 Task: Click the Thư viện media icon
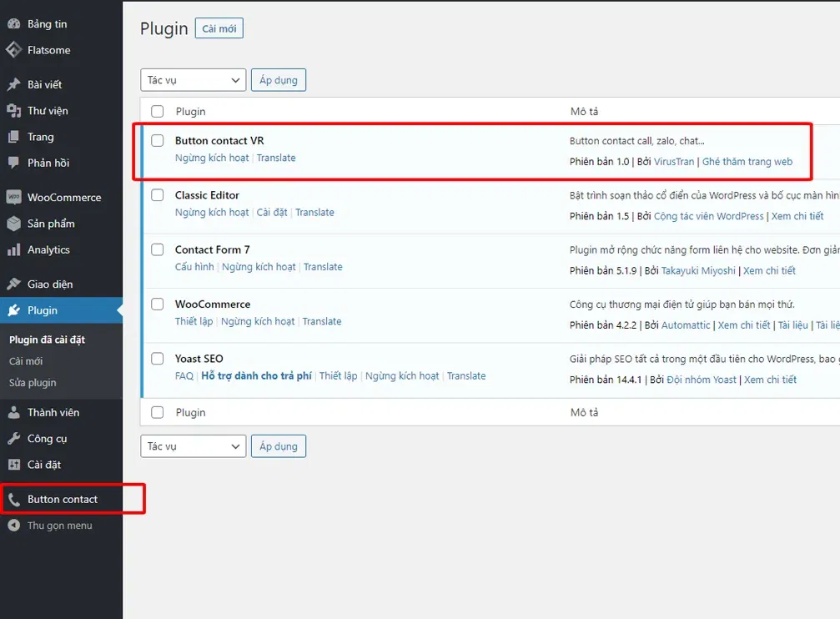click(14, 111)
